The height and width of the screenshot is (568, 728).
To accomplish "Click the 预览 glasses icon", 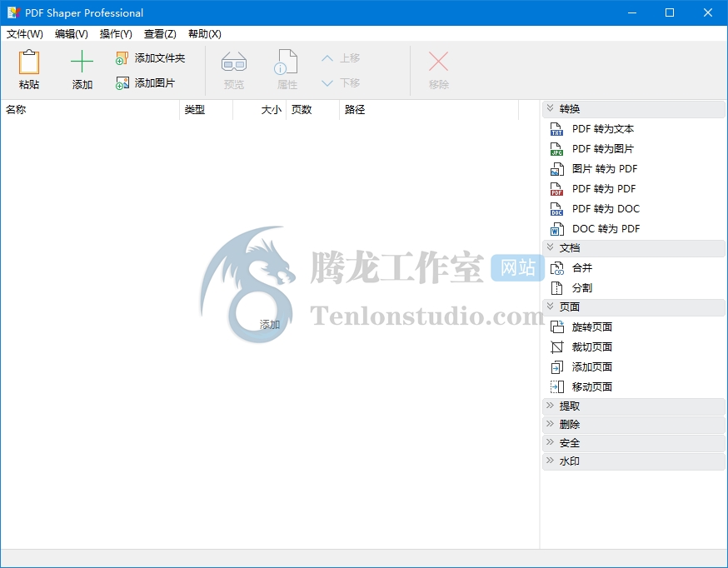I will tap(233, 62).
